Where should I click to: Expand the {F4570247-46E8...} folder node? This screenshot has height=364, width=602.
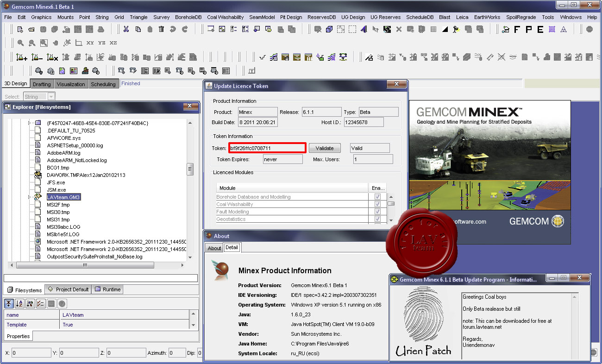click(x=29, y=123)
